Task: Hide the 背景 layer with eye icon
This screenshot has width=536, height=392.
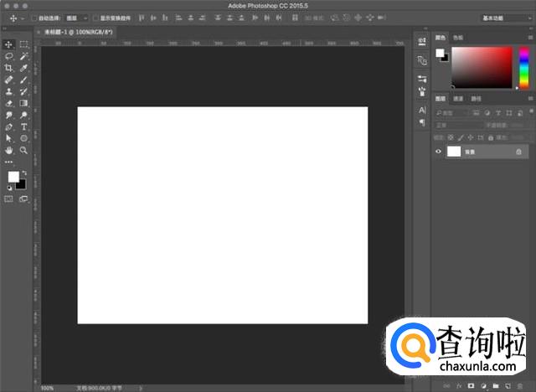Action: pyautogui.click(x=438, y=152)
